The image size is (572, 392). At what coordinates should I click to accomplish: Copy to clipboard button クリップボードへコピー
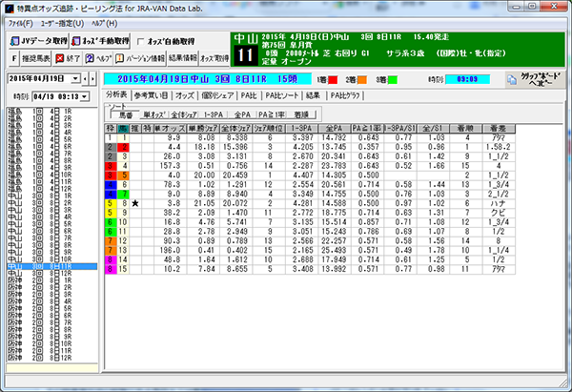point(535,79)
